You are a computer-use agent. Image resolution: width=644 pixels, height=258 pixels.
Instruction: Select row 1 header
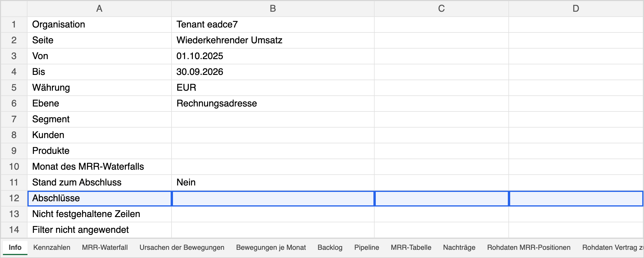tap(14, 24)
